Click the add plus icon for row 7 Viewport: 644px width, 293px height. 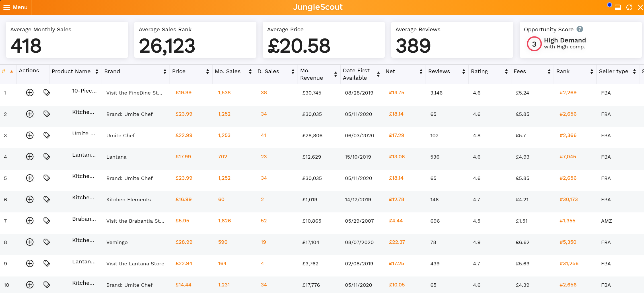click(x=30, y=221)
